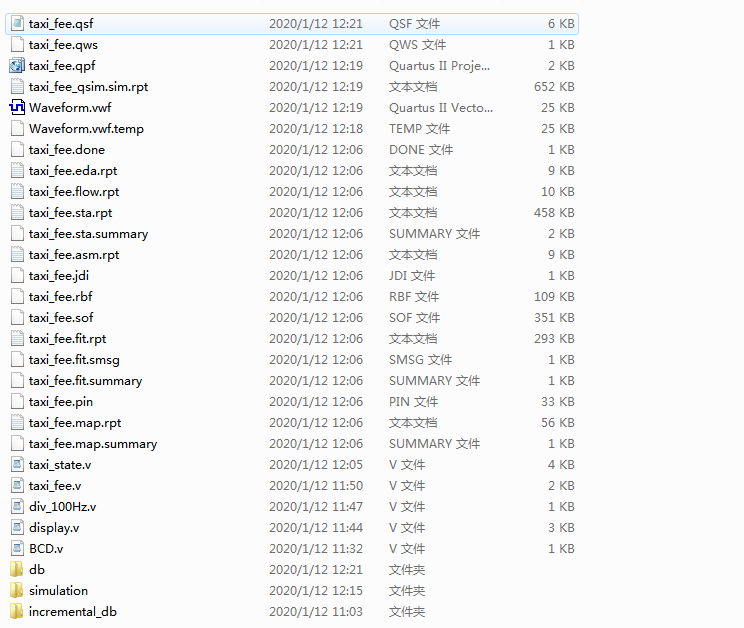Click the file name display.v
Image resolution: width=744 pixels, height=628 pixels.
point(54,528)
